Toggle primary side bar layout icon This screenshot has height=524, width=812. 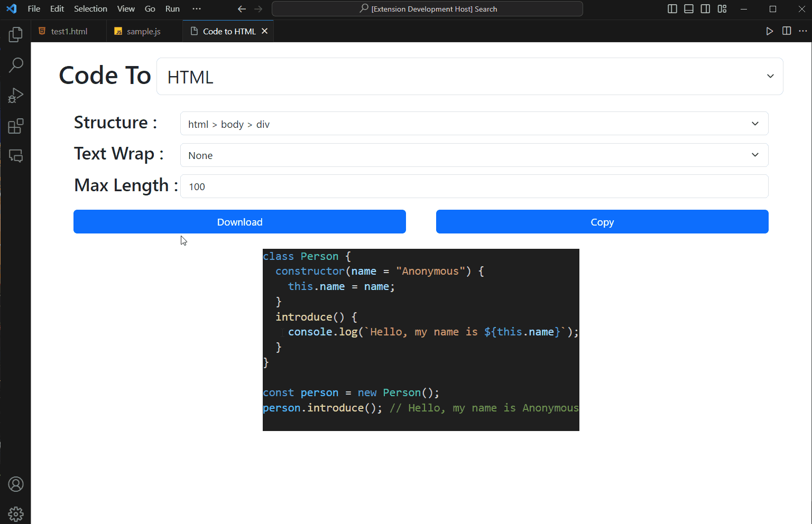(672, 9)
